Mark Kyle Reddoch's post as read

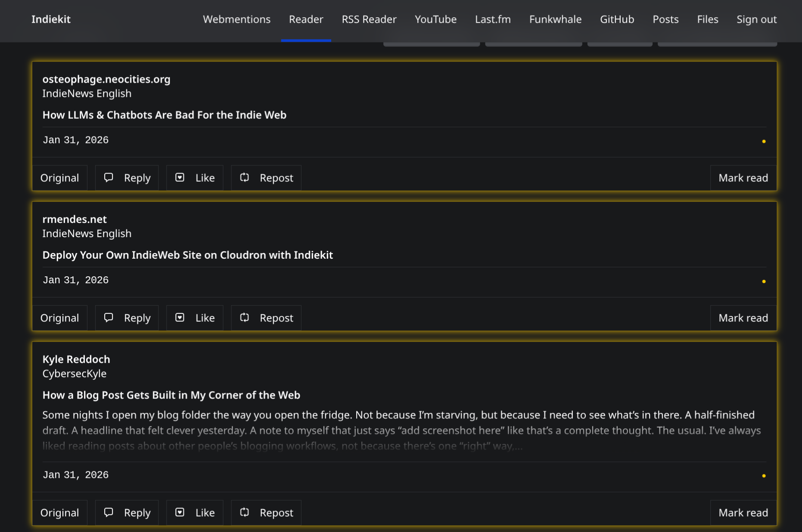click(x=743, y=512)
